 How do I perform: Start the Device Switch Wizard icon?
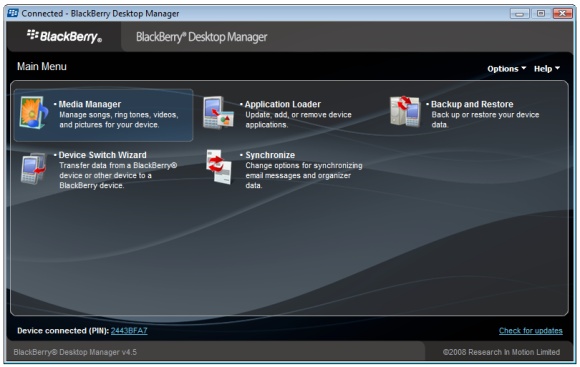(34, 168)
